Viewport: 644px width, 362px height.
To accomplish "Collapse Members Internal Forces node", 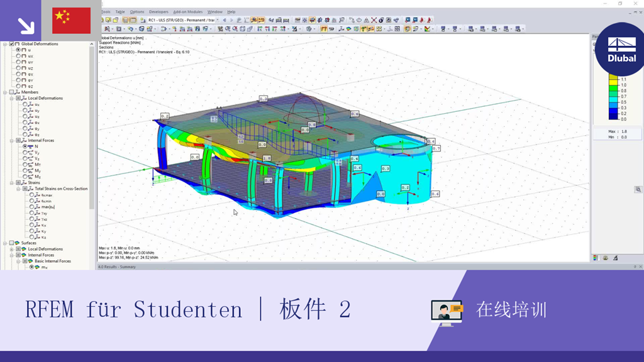I will pos(12,140).
